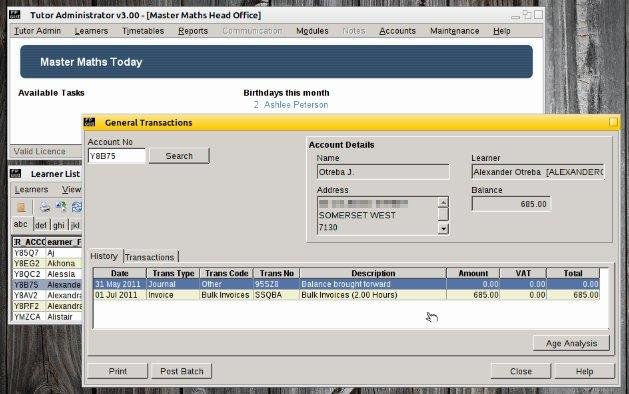Click the learner card icon in Learner List toolbar

pos(21,207)
